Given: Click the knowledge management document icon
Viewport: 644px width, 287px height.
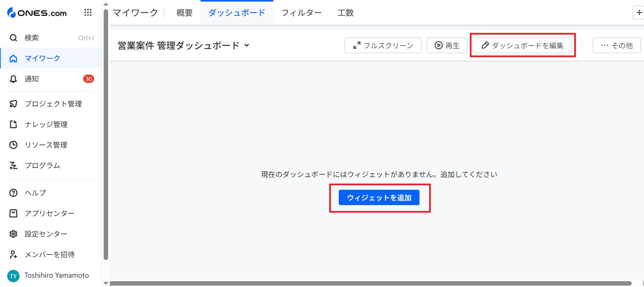Looking at the screenshot, I should (13, 124).
